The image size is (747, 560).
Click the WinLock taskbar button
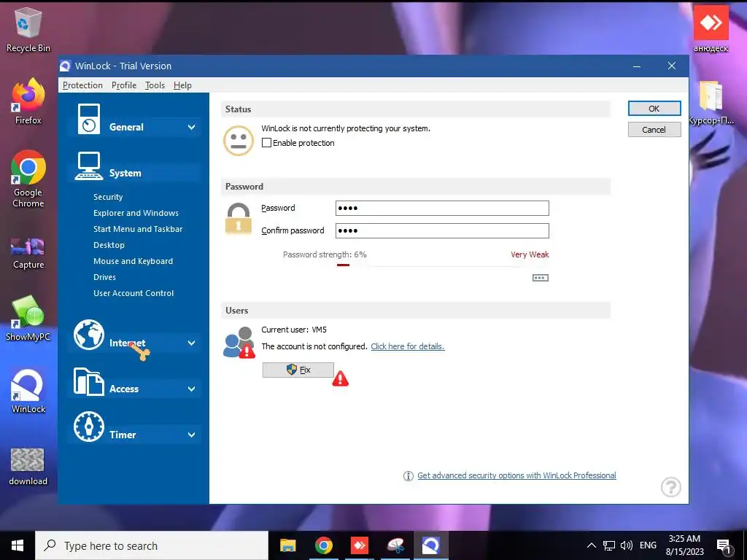click(x=430, y=545)
